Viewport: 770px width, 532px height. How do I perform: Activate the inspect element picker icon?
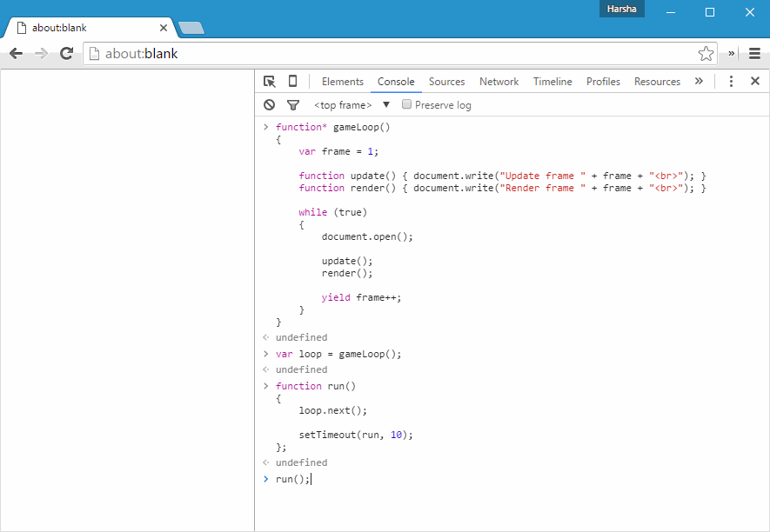click(x=270, y=82)
